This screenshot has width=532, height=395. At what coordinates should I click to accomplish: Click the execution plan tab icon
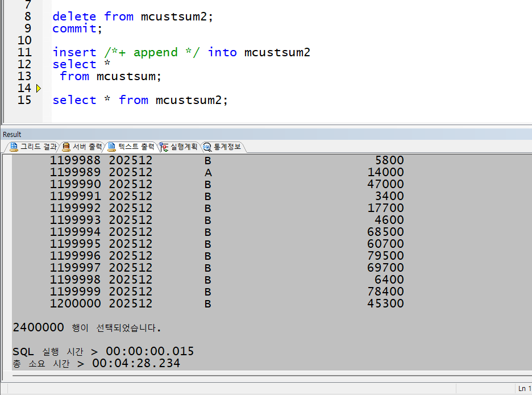164,147
